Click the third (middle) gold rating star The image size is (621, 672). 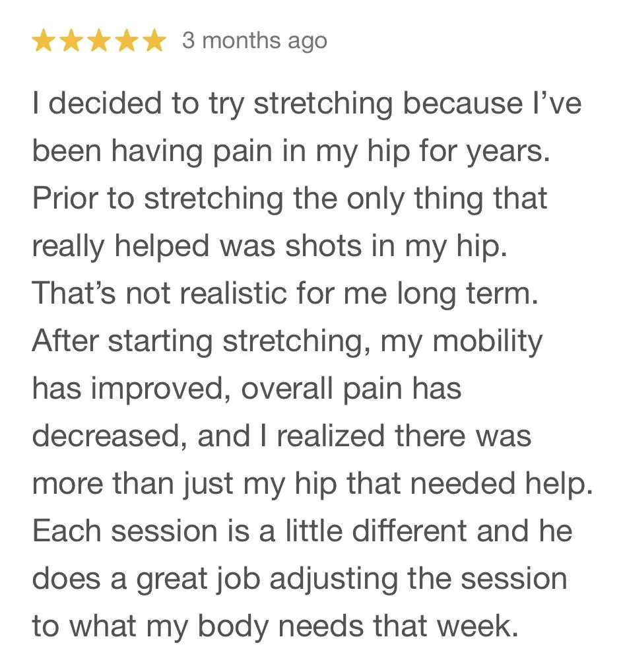tap(98, 41)
